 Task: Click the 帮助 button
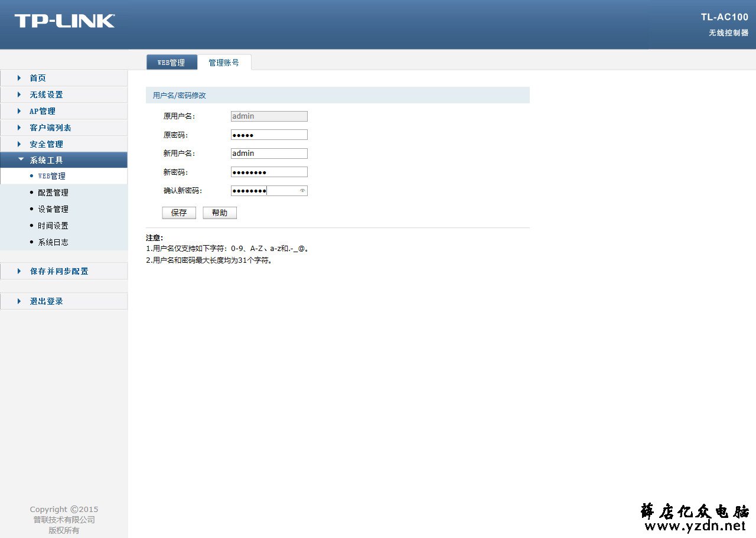click(x=220, y=213)
